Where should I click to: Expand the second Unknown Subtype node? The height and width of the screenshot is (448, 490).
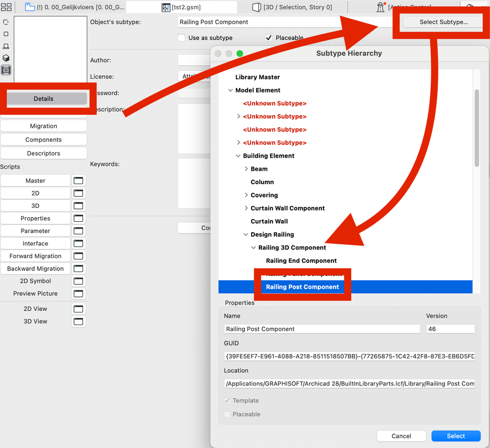[238, 117]
